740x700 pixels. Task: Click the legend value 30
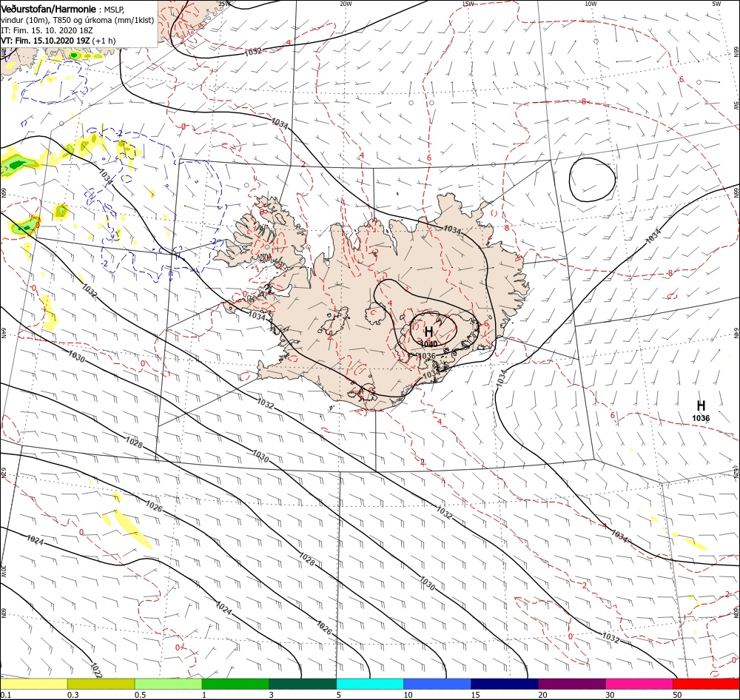tap(610, 695)
